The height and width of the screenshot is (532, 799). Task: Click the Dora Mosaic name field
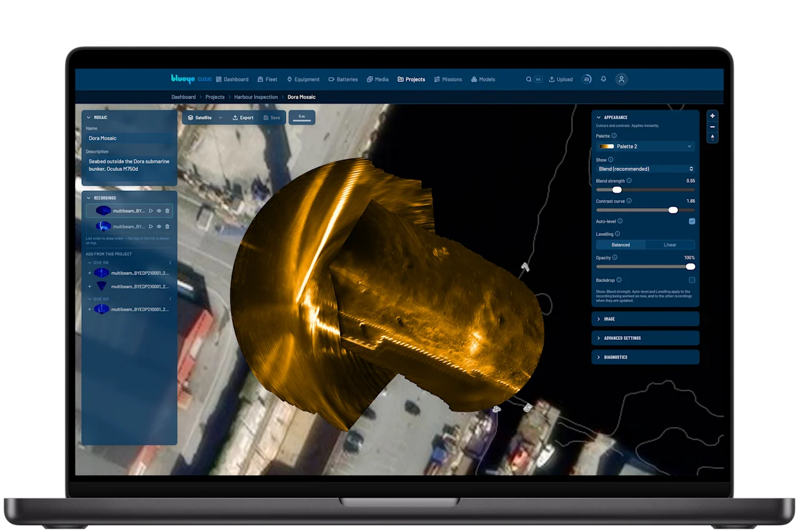point(129,138)
